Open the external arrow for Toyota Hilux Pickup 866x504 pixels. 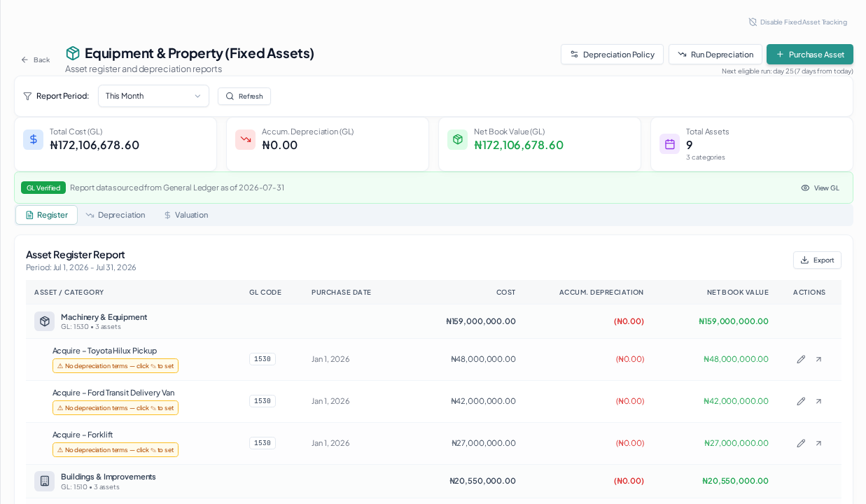818,359
